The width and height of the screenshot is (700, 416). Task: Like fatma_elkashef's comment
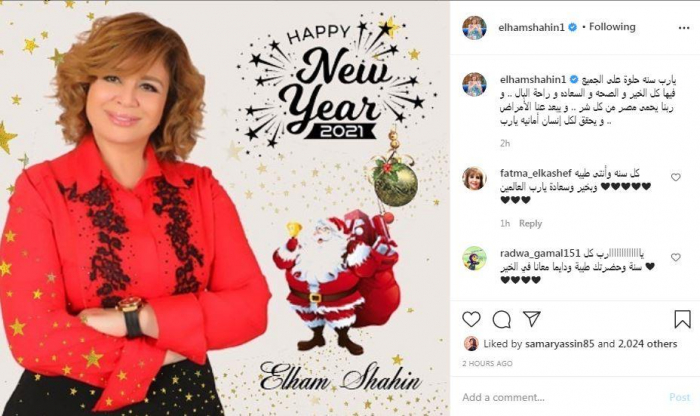coord(676,177)
